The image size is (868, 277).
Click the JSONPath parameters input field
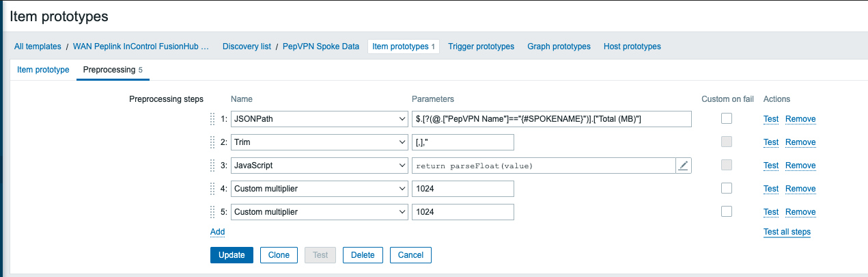pos(551,119)
